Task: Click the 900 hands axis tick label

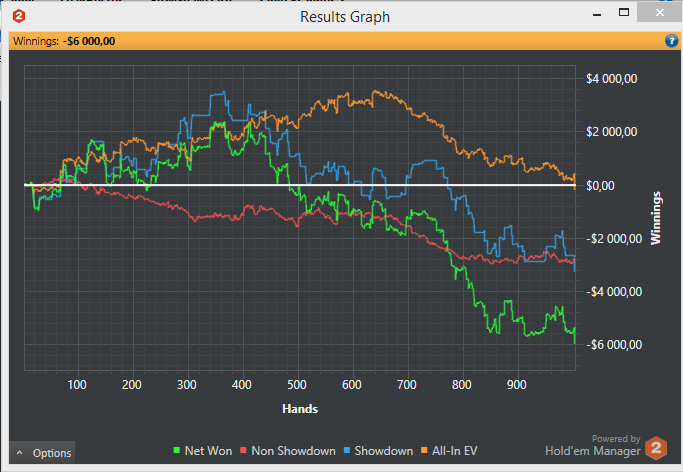Action: tap(516, 385)
